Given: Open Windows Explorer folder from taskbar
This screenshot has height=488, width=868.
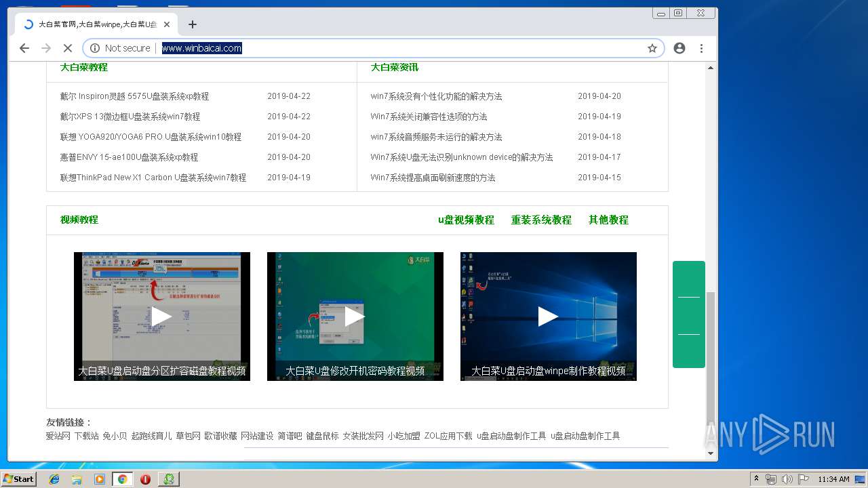Looking at the screenshot, I should (77, 479).
